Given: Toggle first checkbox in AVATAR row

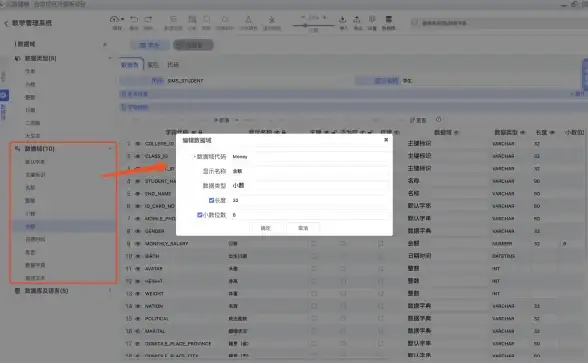Looking at the screenshot, I should (x=314, y=268).
